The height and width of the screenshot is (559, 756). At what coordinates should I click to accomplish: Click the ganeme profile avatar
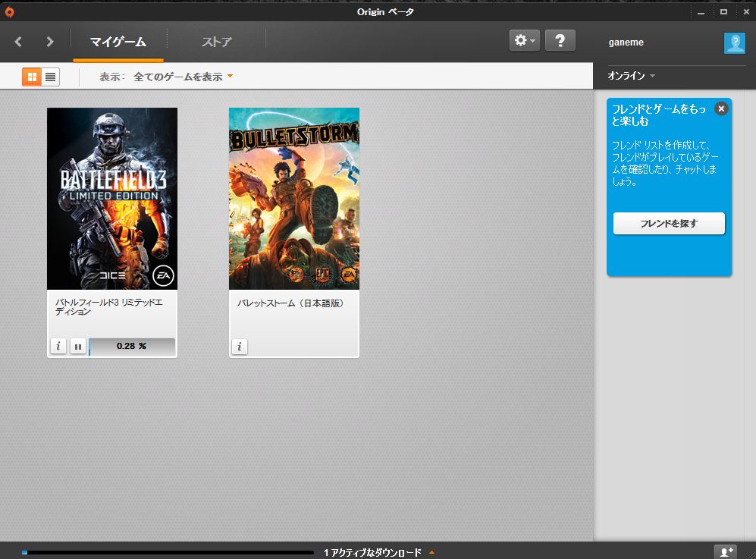click(734, 43)
